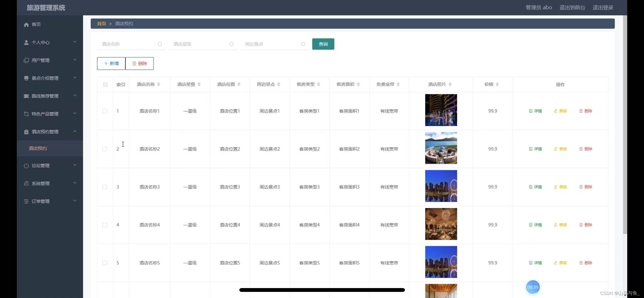Image resolution: width=644 pixels, height=298 pixels.
Task: Click sort arrows on 酒店星级 column
Action: pyautogui.click(x=199, y=84)
